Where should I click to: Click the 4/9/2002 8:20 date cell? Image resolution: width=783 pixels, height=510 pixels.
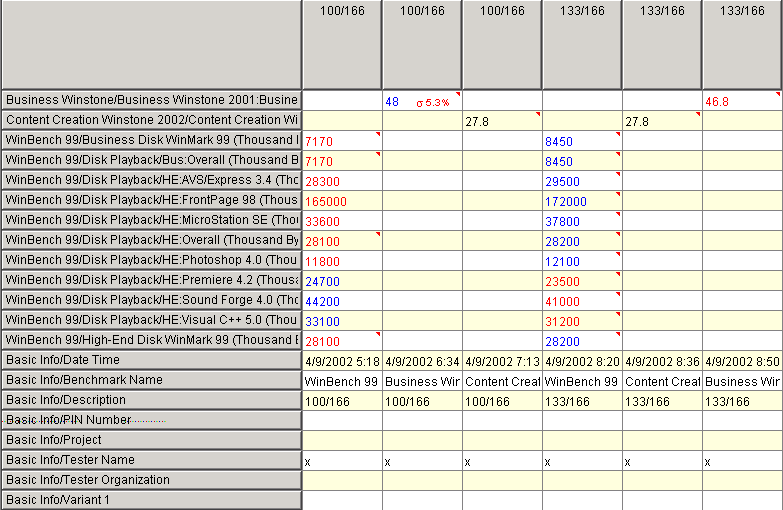(582, 361)
